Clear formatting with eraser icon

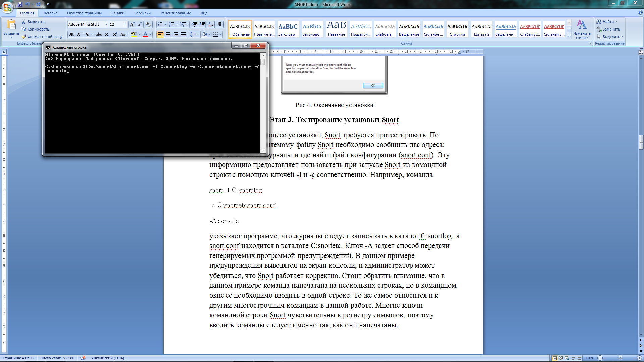tap(149, 24)
